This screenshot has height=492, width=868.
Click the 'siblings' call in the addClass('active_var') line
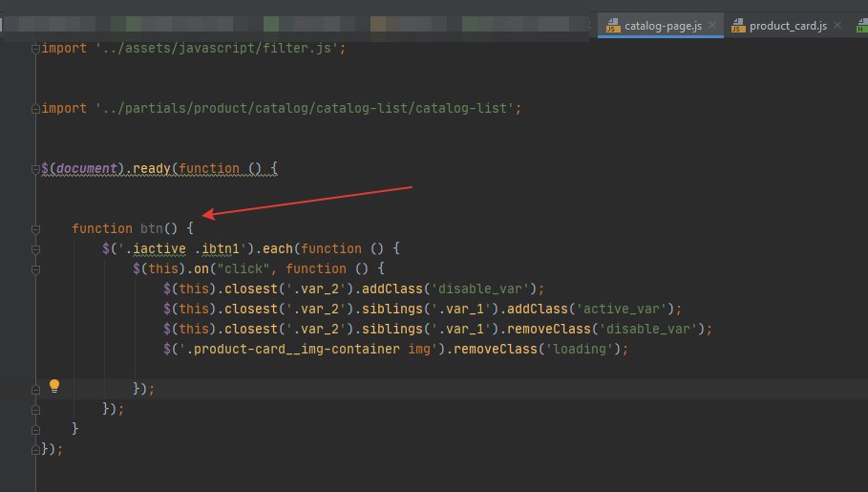click(x=392, y=309)
